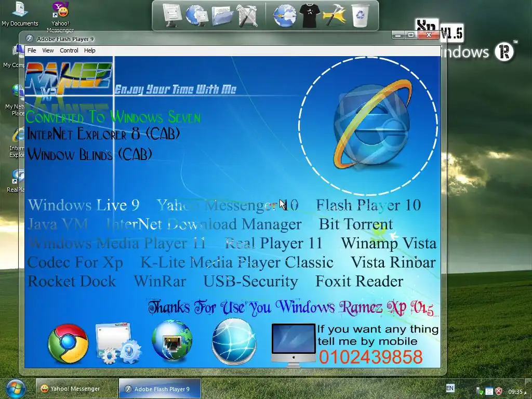Click 'Bit Torrent' text
532x399 pixels.
tap(356, 224)
